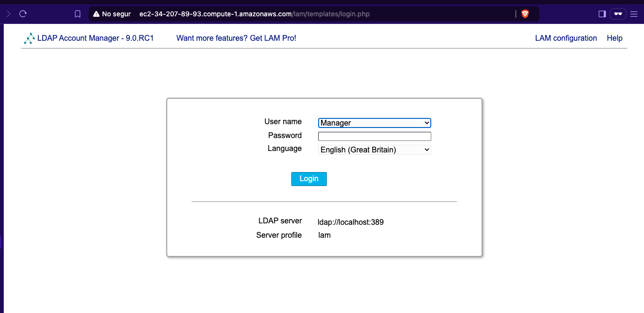Click the LDAP Account Manager tree logo
The width and height of the screenshot is (644, 313).
29,38
